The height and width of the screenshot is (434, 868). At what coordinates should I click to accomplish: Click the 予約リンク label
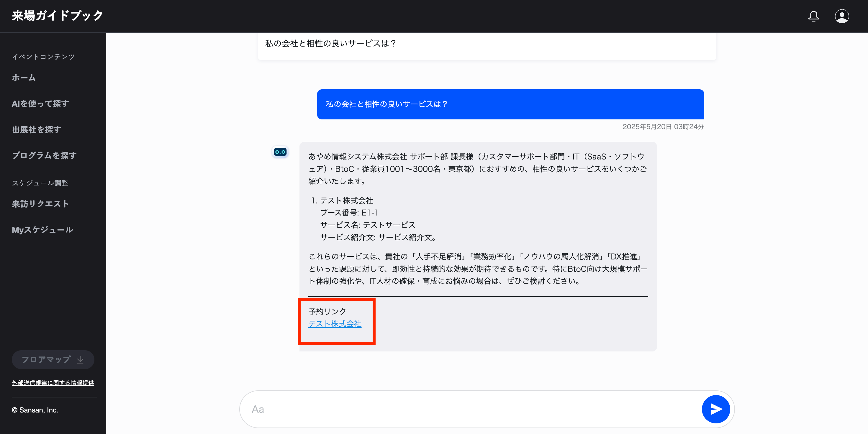click(327, 311)
